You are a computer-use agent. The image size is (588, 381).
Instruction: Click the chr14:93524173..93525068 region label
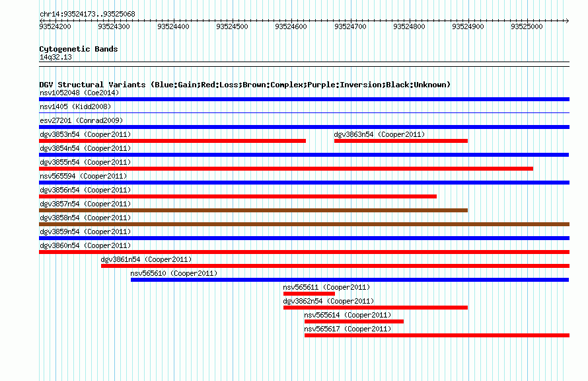pyautogui.click(x=87, y=14)
